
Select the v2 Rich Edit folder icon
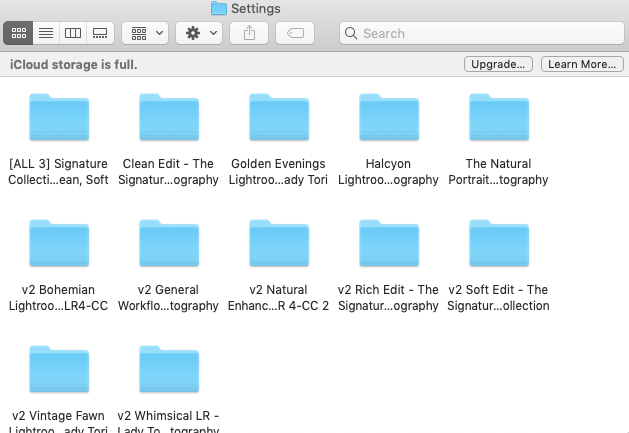[x=389, y=243]
